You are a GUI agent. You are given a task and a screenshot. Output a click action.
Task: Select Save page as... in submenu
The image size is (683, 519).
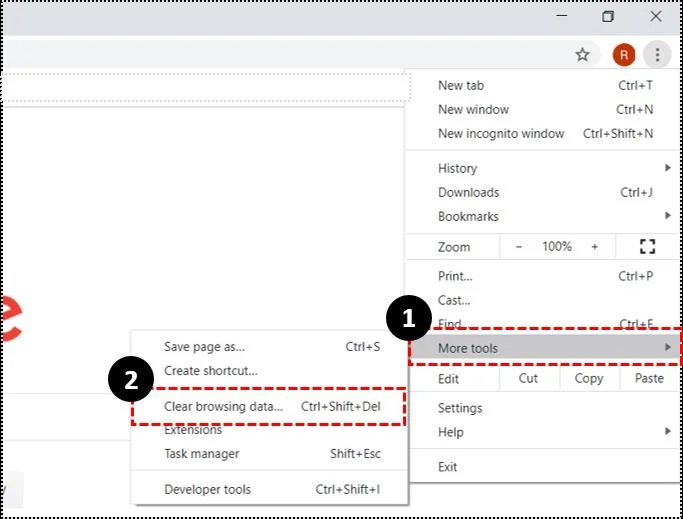pos(270,346)
